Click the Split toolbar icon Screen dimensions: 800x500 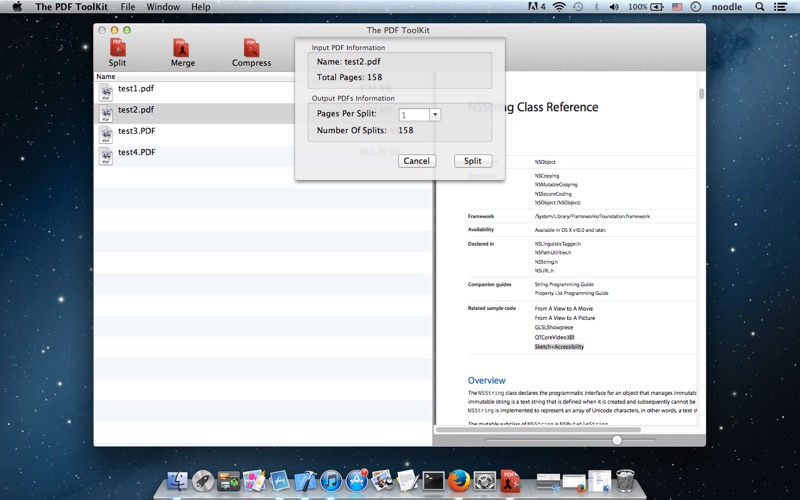pyautogui.click(x=117, y=48)
